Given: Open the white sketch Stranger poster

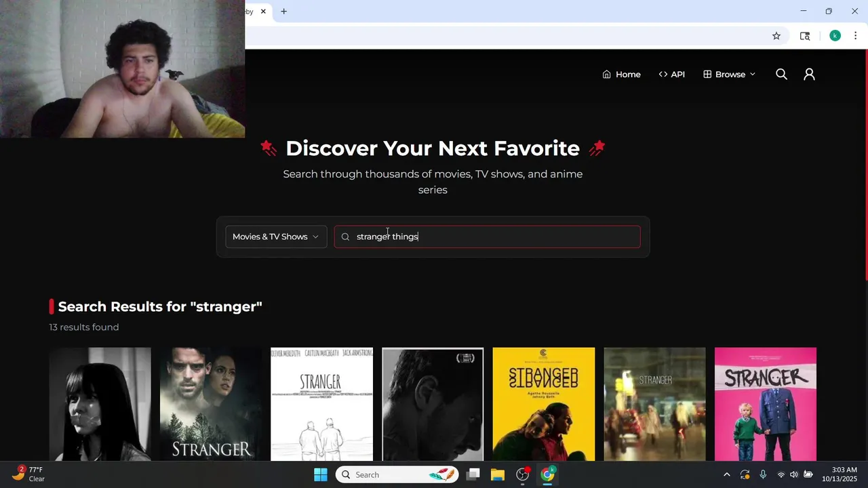Looking at the screenshot, I should (322, 404).
